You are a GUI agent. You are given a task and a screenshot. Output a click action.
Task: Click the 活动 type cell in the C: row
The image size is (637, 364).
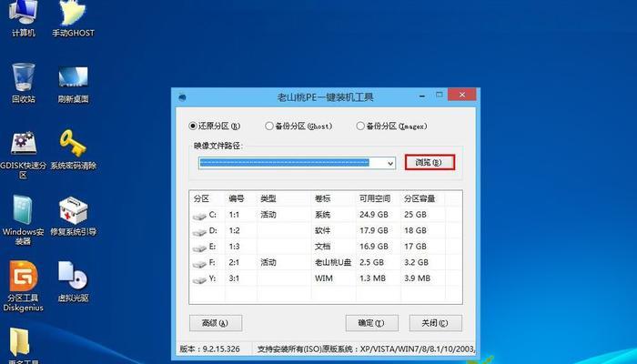[268, 215]
